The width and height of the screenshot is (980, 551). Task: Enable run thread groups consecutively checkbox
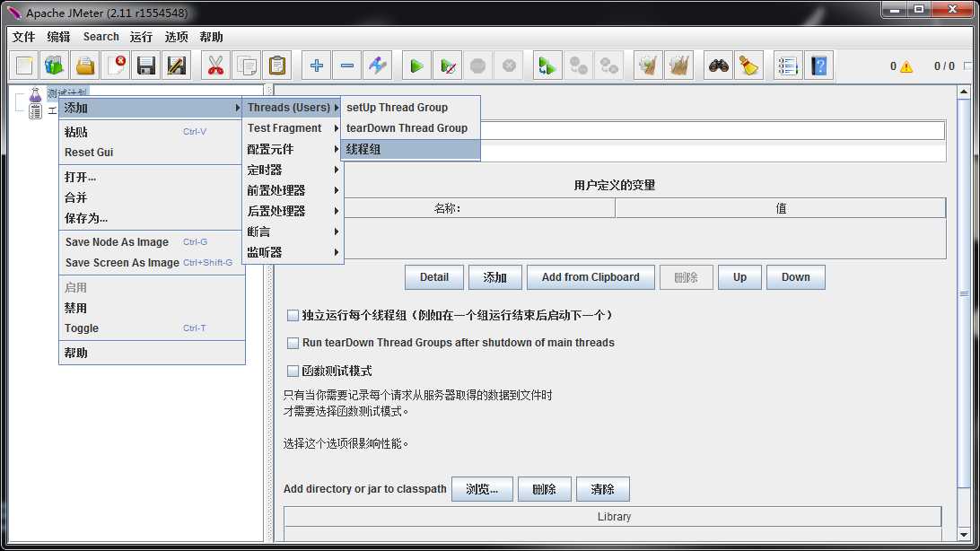(293, 316)
